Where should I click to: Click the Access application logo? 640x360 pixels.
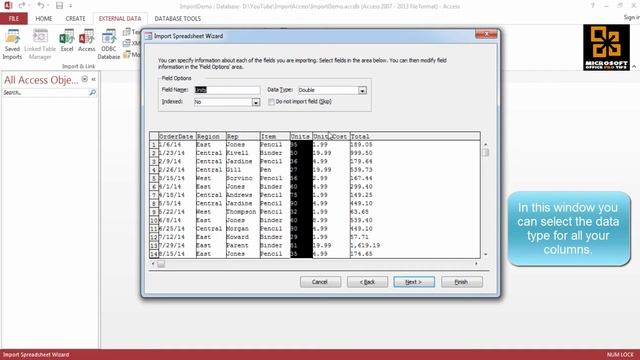pyautogui.click(x=8, y=6)
